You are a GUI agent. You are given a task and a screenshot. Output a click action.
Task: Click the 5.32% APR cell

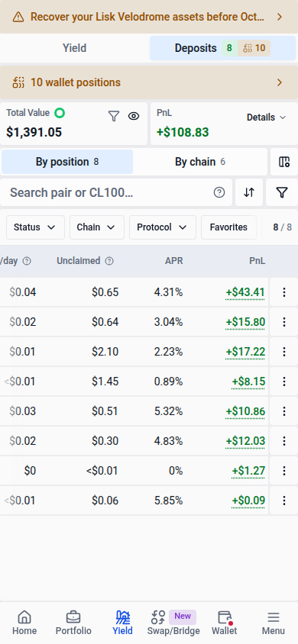[169, 411]
